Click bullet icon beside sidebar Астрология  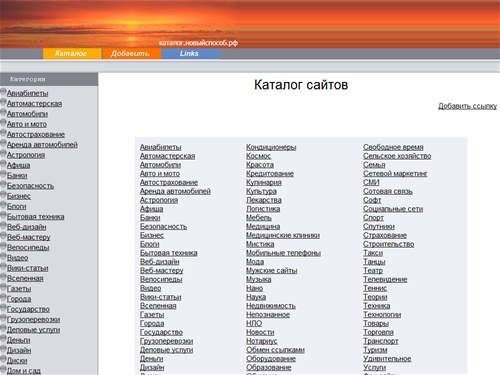pyautogui.click(x=3, y=154)
